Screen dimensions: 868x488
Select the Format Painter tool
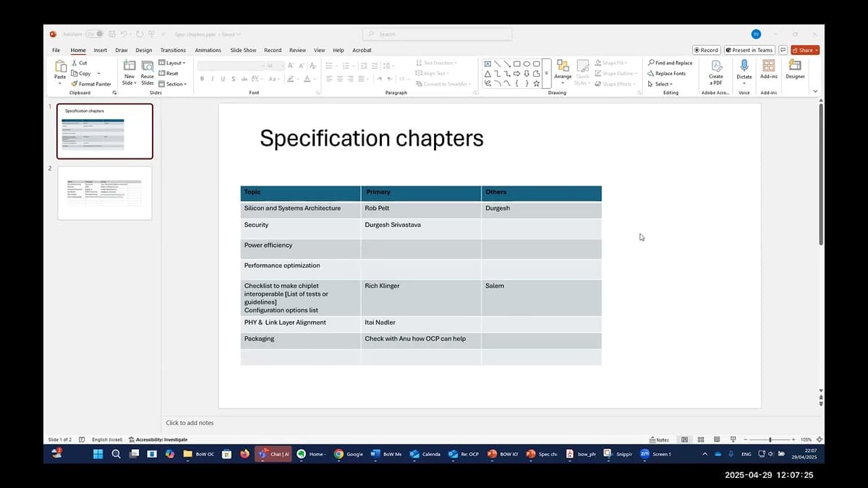pyautogui.click(x=91, y=84)
